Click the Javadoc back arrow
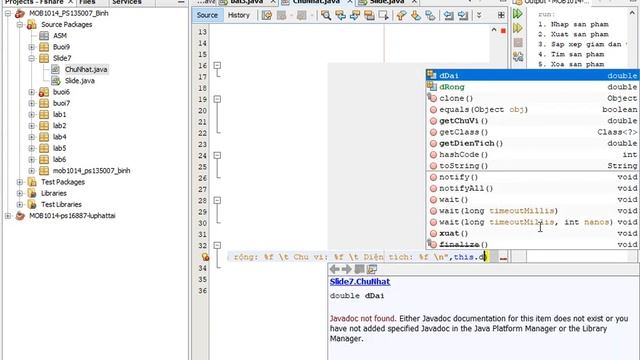Image resolution: width=640 pixels, height=360 pixels. [x=334, y=269]
